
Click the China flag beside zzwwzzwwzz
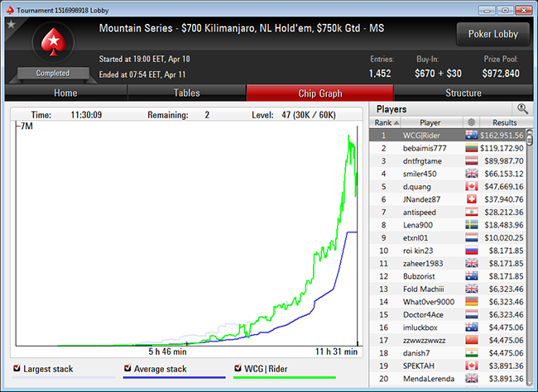(x=472, y=340)
